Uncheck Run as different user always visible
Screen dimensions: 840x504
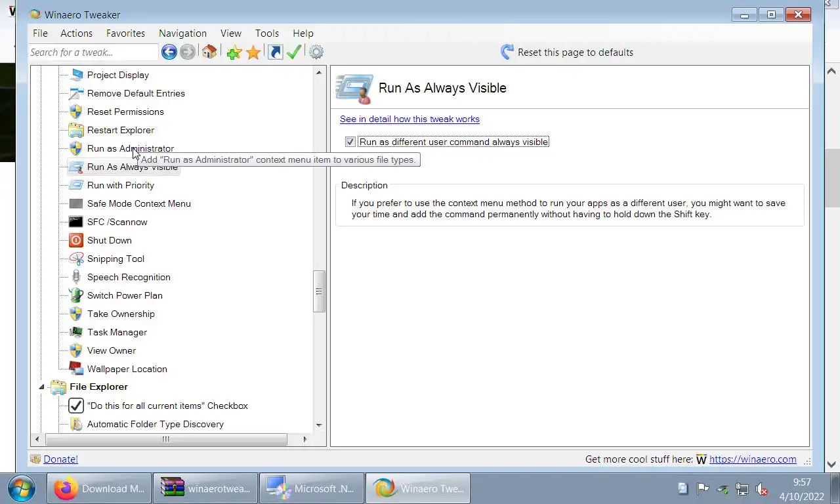click(x=350, y=142)
